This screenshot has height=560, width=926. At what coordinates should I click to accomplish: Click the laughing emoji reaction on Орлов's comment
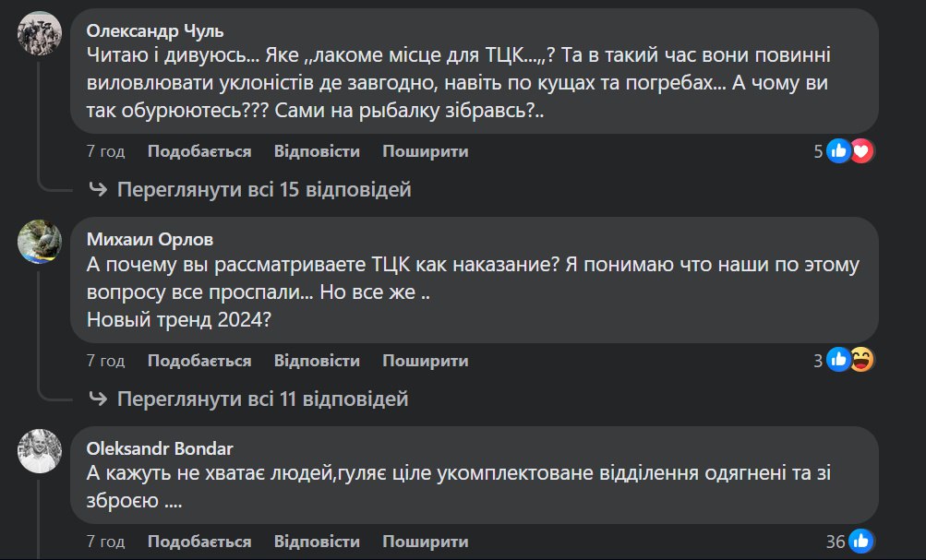(x=862, y=361)
